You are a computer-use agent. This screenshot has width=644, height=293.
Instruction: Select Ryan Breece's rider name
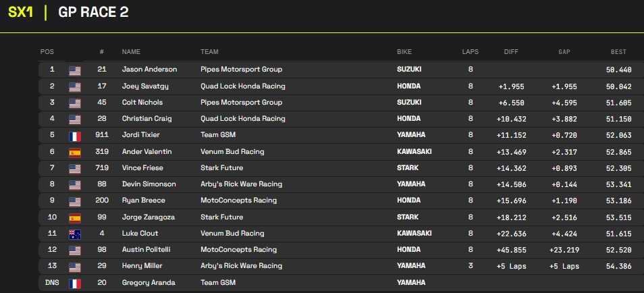[143, 201]
